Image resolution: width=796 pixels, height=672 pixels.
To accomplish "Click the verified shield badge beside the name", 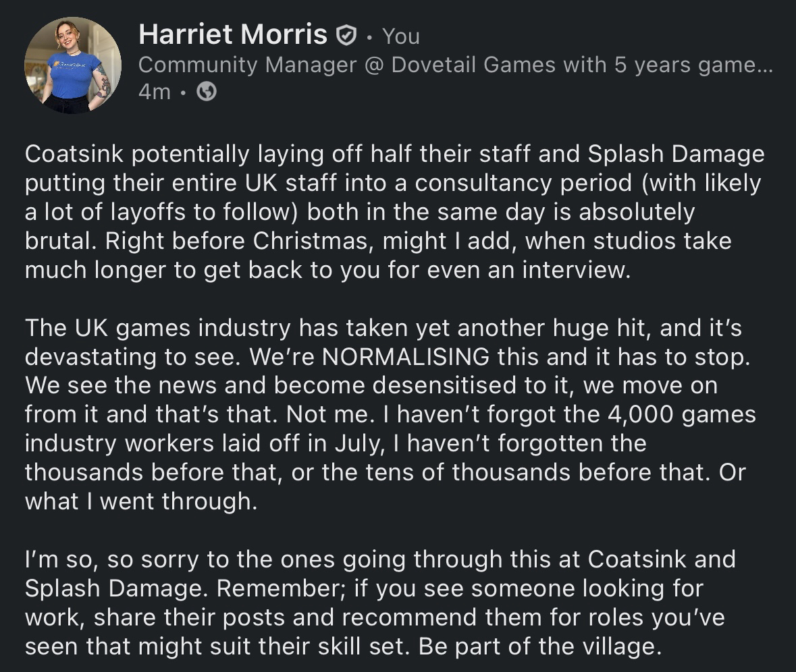I will 346,35.
